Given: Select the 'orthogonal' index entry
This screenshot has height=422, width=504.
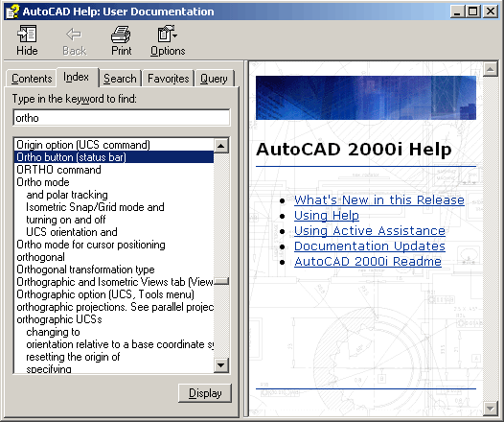Looking at the screenshot, I should [114, 257].
